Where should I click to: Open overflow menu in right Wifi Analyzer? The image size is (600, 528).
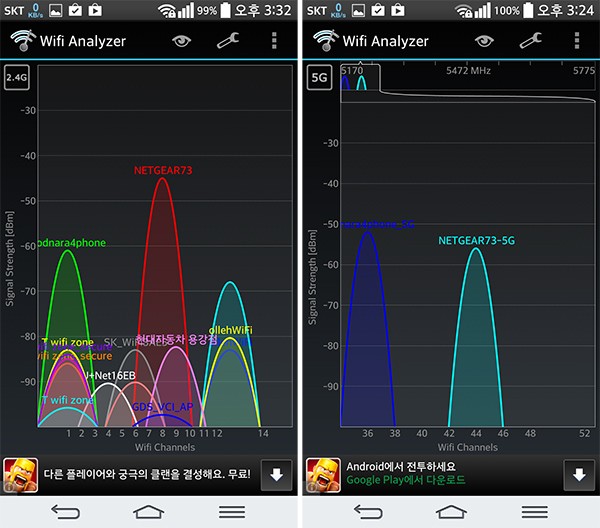click(x=577, y=41)
